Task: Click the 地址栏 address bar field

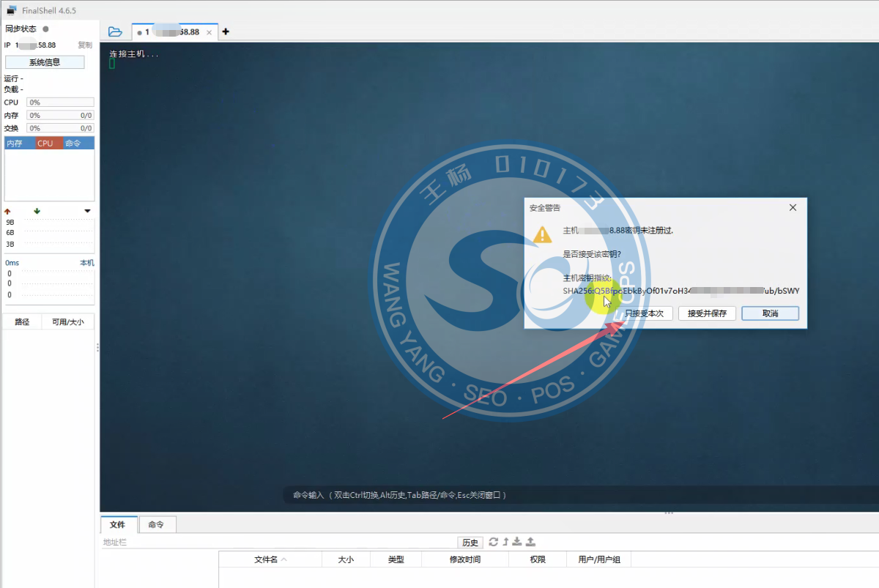Action: pyautogui.click(x=278, y=543)
